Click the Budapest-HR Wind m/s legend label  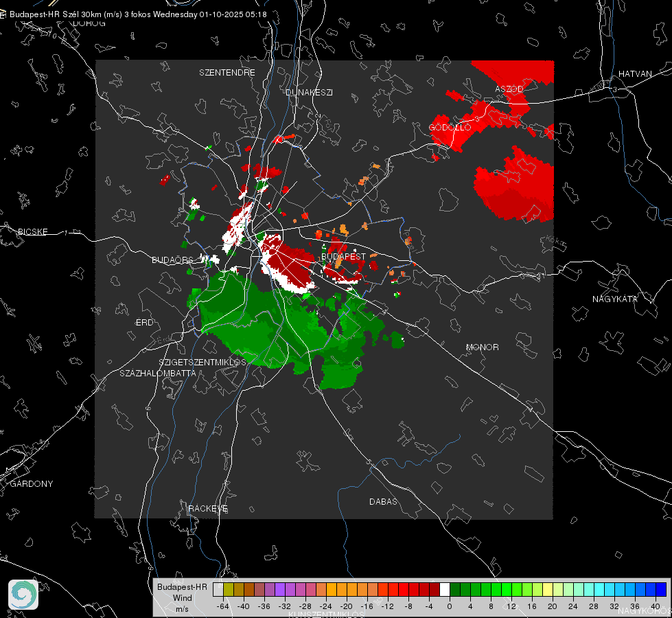(182, 597)
